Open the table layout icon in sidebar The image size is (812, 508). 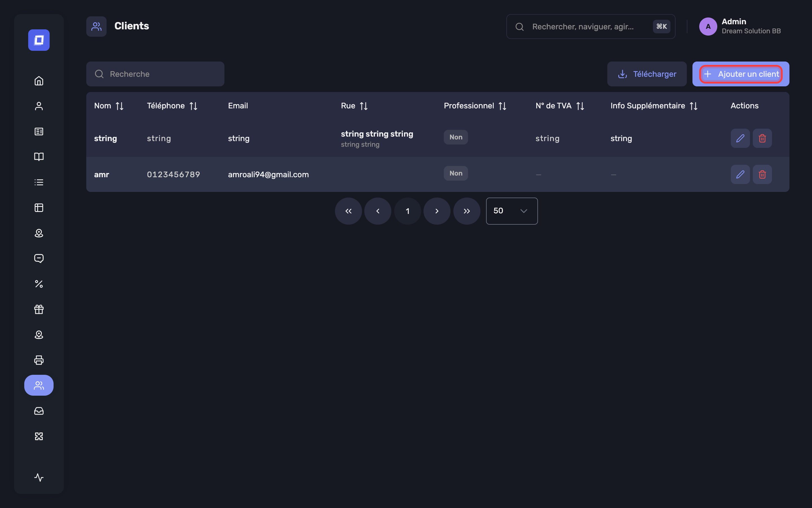pos(39,208)
